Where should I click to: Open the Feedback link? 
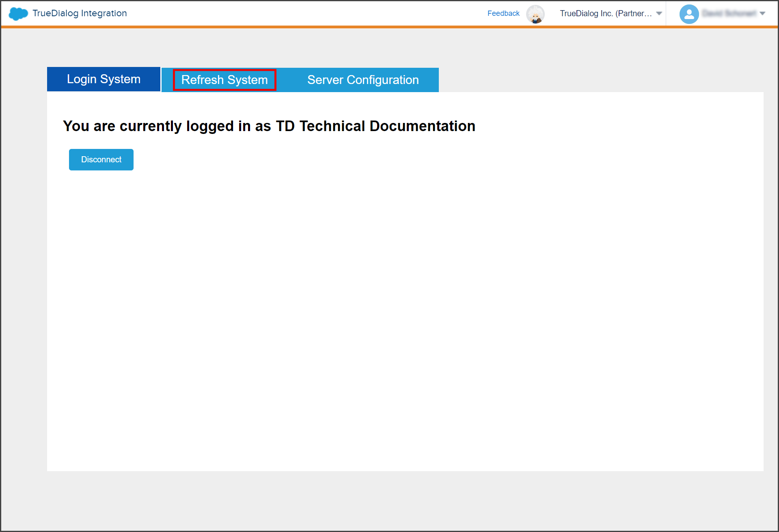503,13
